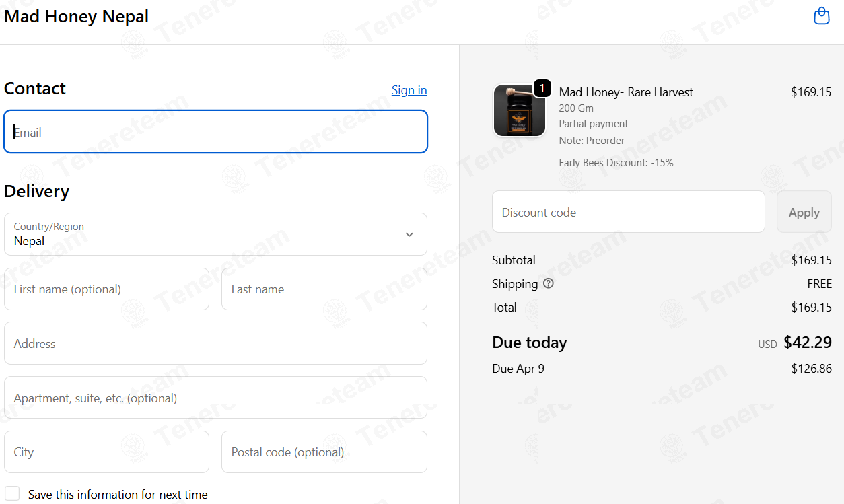Click the Apartment, suite, etc. field
844x504 pixels.
click(x=215, y=398)
